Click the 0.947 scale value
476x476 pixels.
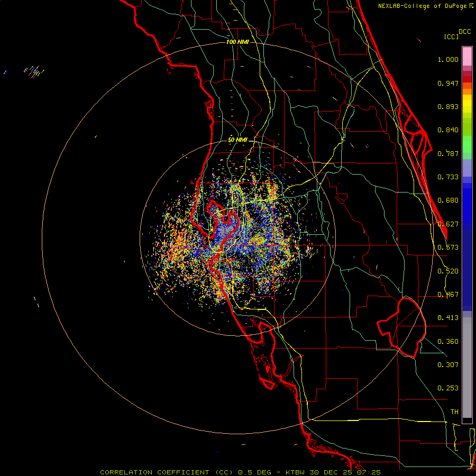coord(448,83)
